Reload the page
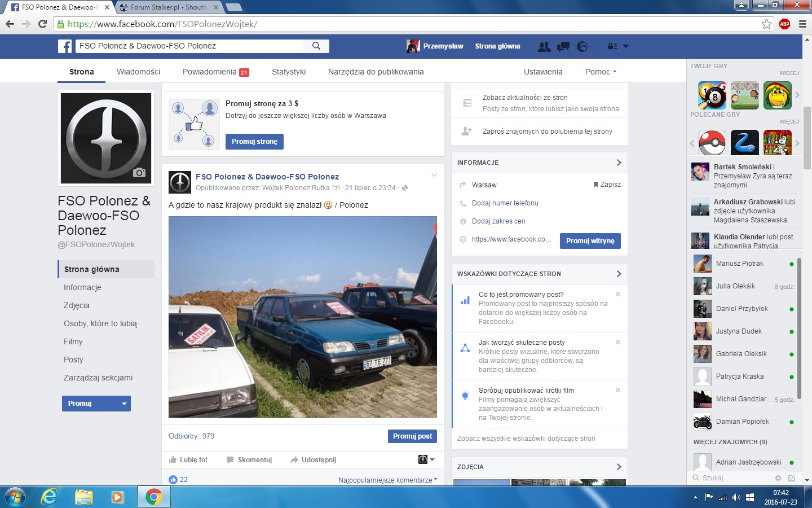The image size is (812, 508). coord(42,24)
